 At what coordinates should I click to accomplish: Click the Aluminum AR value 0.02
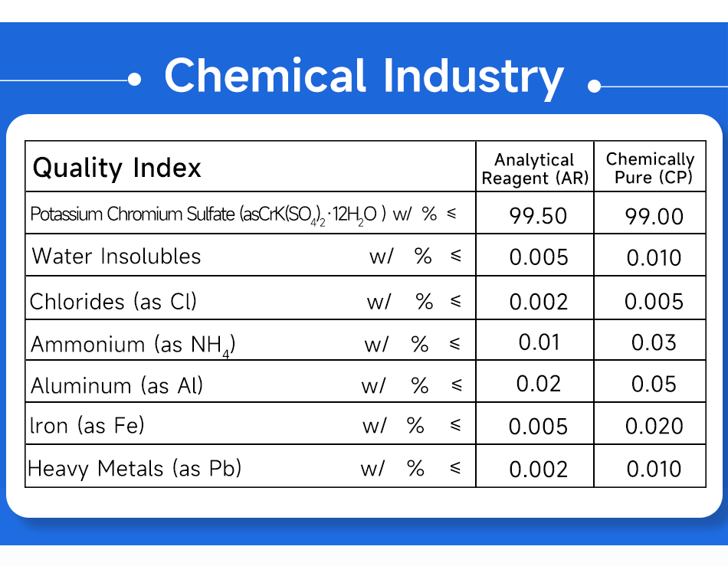point(539,384)
